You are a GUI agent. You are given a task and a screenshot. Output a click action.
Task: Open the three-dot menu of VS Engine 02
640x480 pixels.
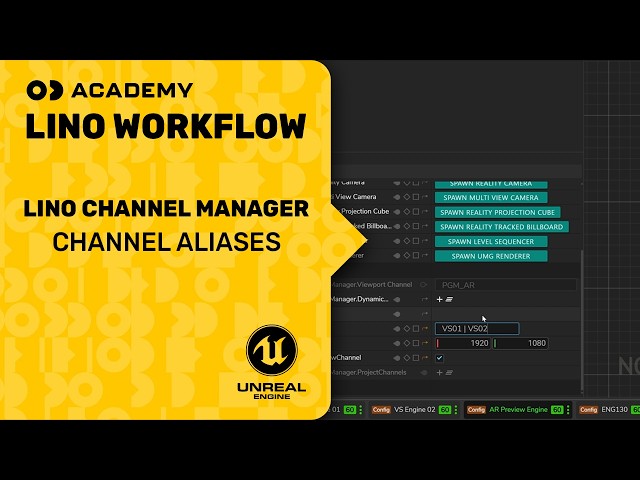456,409
